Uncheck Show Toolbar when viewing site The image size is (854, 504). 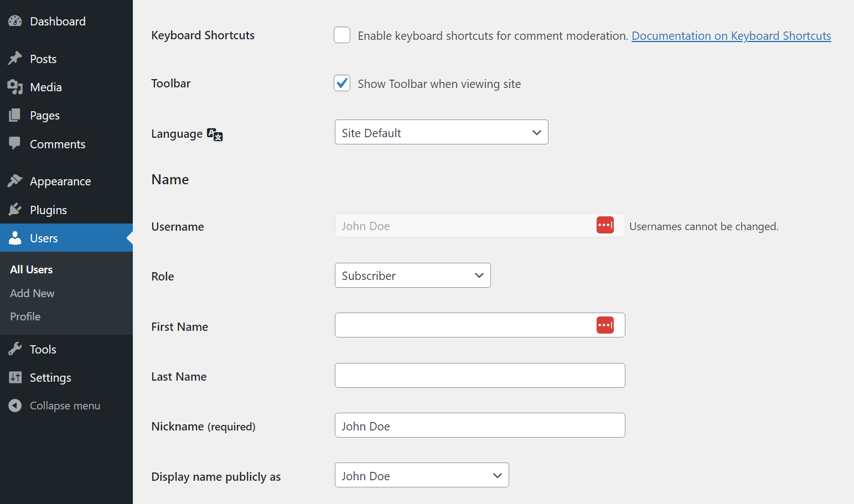click(342, 83)
